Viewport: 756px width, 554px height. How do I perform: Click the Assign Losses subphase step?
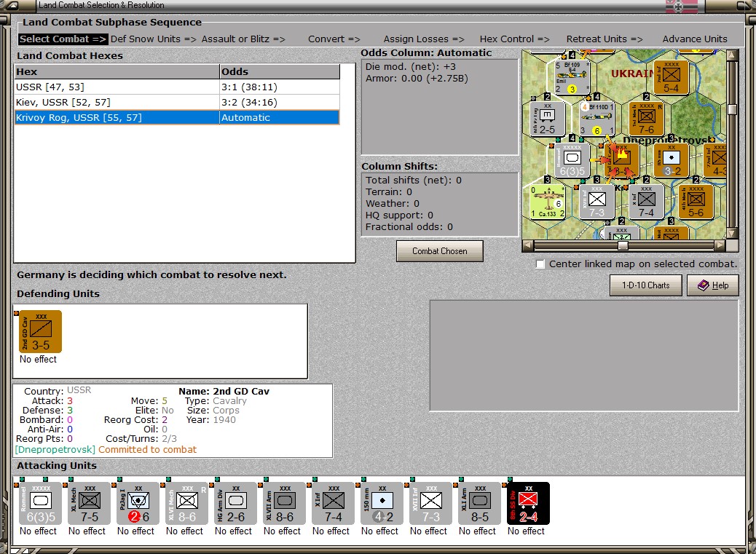[424, 39]
